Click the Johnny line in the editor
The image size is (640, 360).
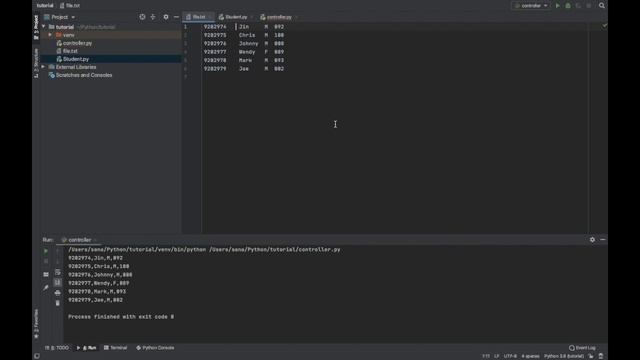(x=244, y=44)
